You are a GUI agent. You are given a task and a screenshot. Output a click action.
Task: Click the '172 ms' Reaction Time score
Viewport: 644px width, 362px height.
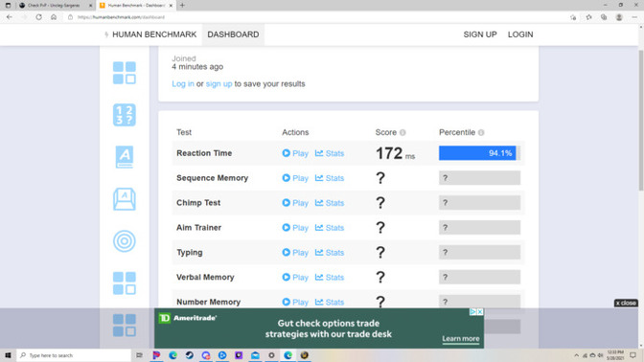pyautogui.click(x=395, y=153)
